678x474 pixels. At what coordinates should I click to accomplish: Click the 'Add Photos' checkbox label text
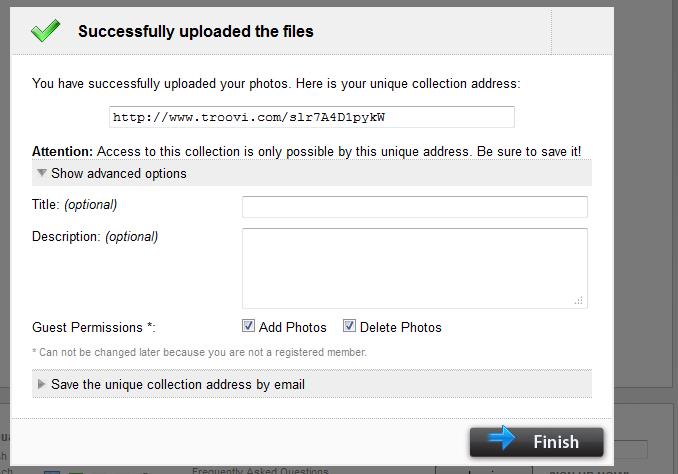(x=293, y=327)
